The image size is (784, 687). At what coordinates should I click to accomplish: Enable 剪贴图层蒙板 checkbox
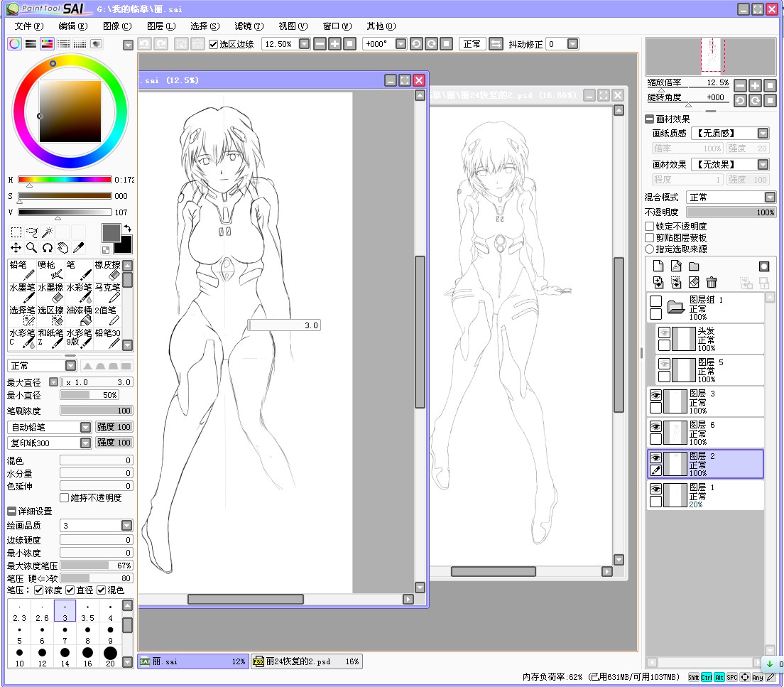pos(650,238)
